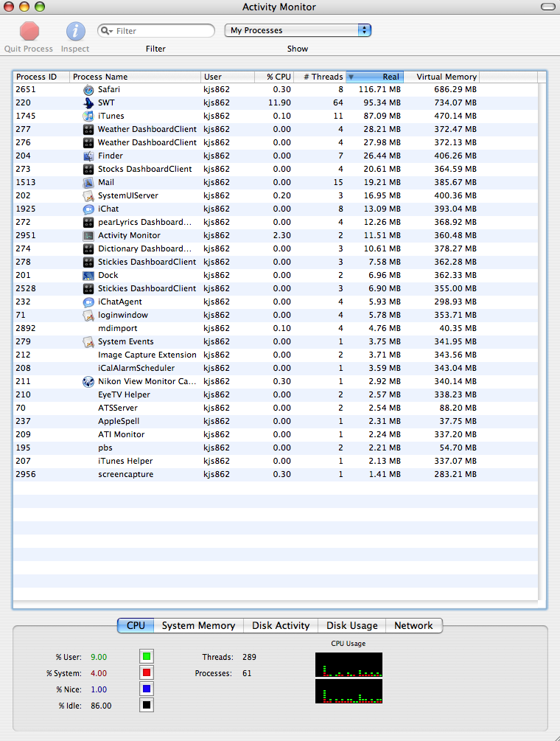Click the iChatAgent icon
The width and height of the screenshot is (560, 741).
pyautogui.click(x=88, y=302)
